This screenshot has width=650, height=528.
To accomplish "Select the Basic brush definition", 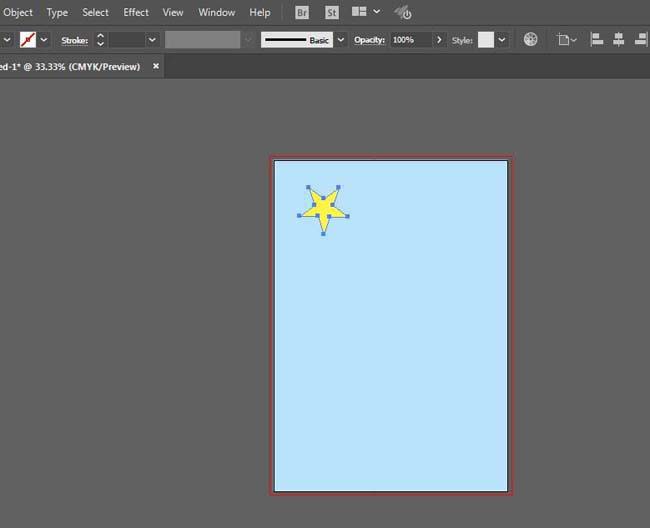I will (297, 40).
